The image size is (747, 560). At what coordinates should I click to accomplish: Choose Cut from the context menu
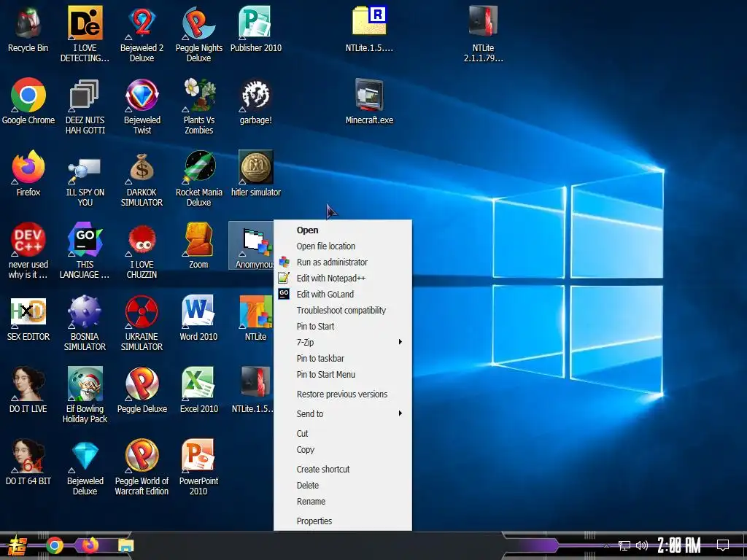click(343, 434)
